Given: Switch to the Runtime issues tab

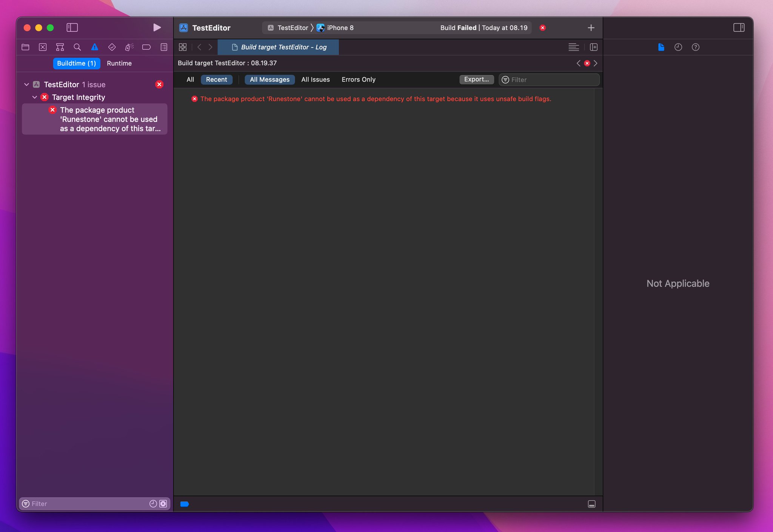Looking at the screenshot, I should pos(119,63).
